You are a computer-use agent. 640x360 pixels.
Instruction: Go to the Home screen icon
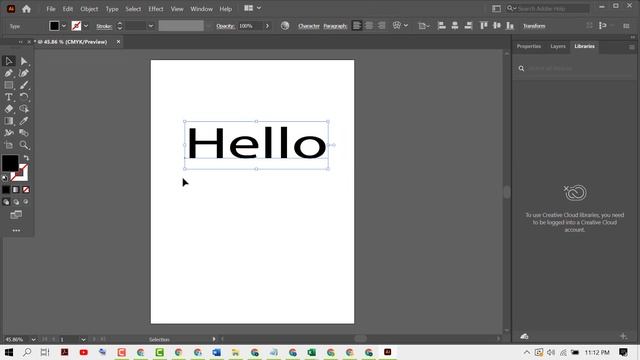pyautogui.click(x=27, y=9)
